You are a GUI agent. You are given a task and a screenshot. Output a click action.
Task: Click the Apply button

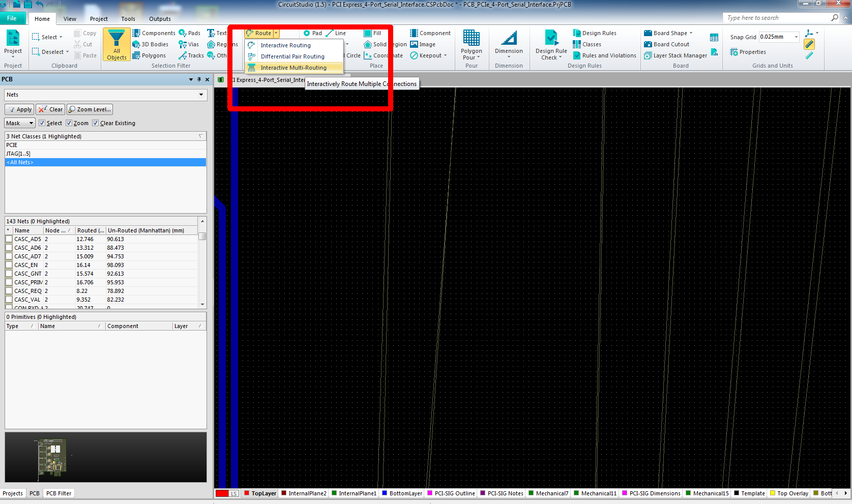(x=19, y=109)
